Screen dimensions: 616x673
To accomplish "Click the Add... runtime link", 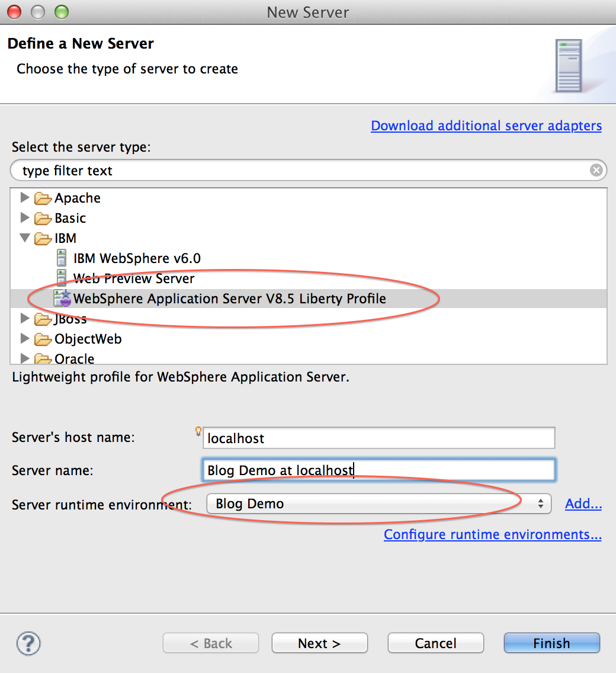I will 583,504.
